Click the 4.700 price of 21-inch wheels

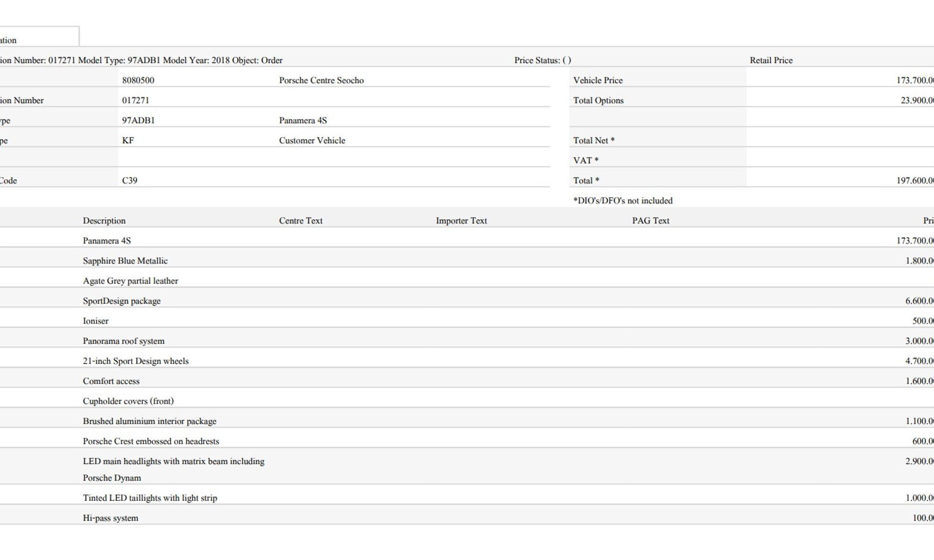click(920, 361)
